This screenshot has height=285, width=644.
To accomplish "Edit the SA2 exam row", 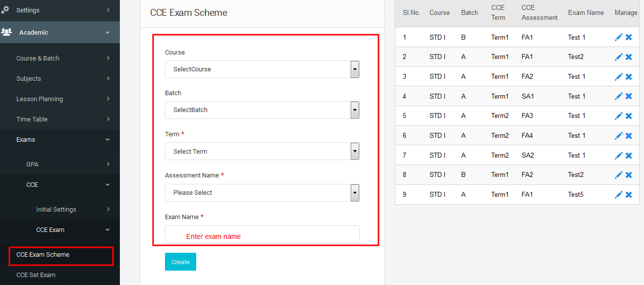I will [x=619, y=156].
